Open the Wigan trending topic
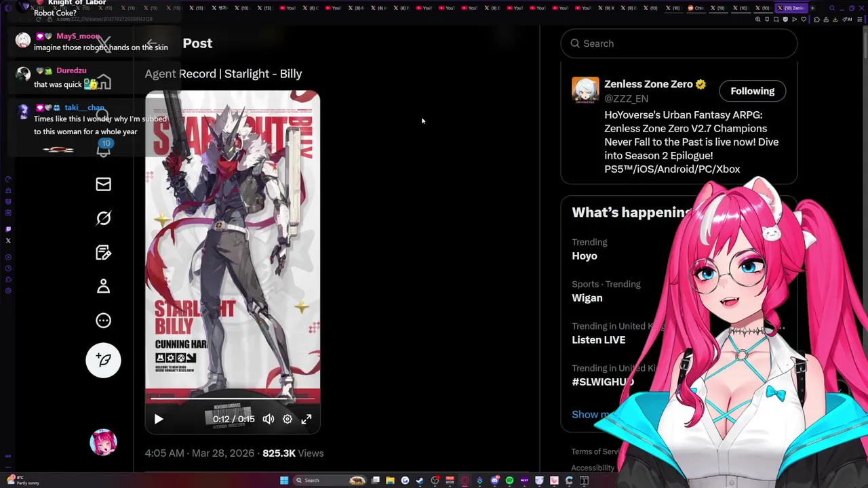Image resolution: width=868 pixels, height=488 pixels. 587,298
